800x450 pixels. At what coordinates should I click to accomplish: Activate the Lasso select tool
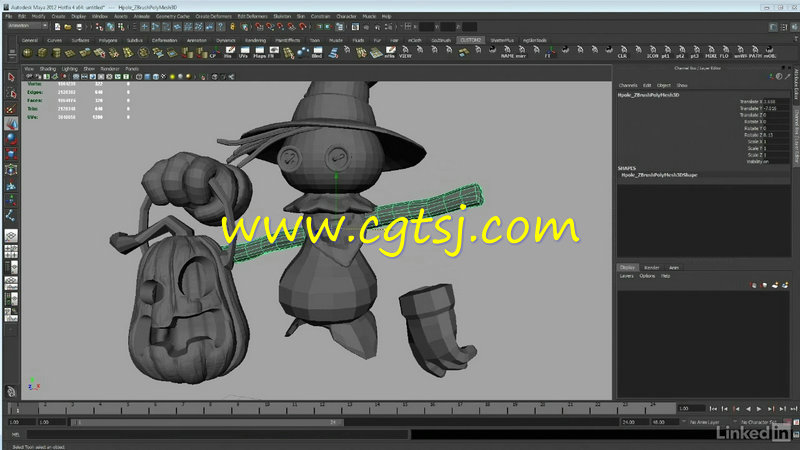(11, 93)
